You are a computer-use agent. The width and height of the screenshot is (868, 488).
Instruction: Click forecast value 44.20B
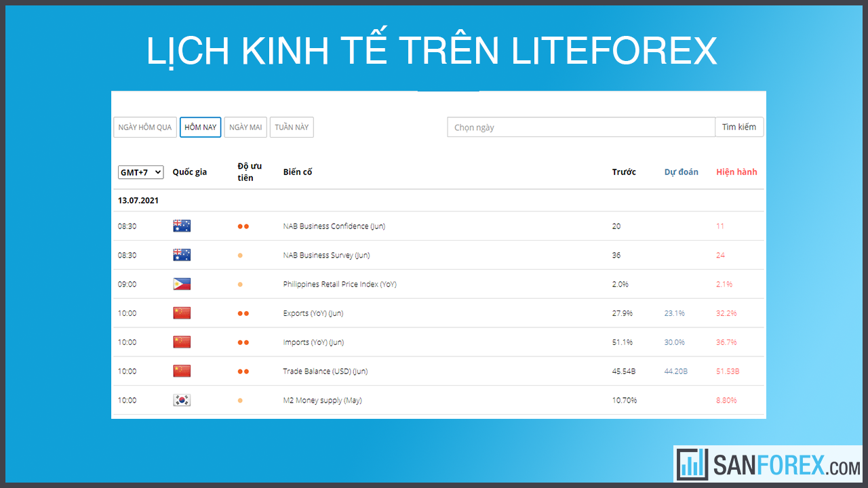[676, 371]
